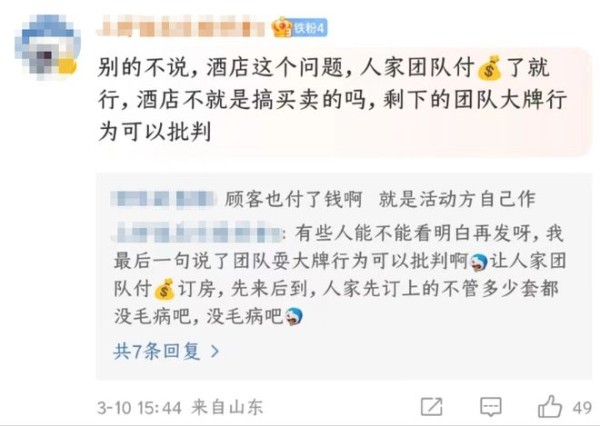This screenshot has width=600, height=426.
Task: Tap reply text 顾客也付了钱啊
Action: click(293, 199)
